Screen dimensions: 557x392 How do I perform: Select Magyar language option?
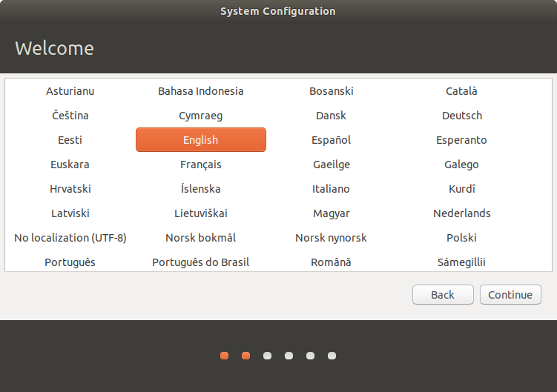pyautogui.click(x=332, y=213)
